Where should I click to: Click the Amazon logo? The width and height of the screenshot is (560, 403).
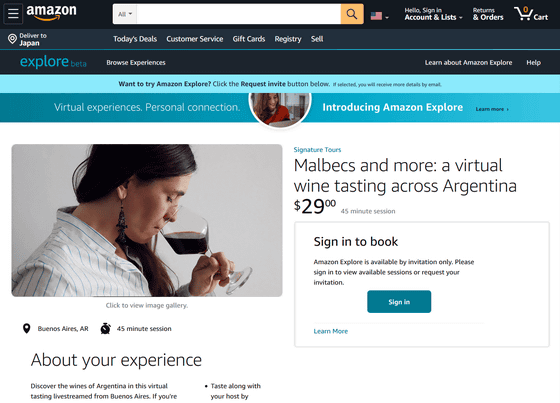tap(51, 13)
